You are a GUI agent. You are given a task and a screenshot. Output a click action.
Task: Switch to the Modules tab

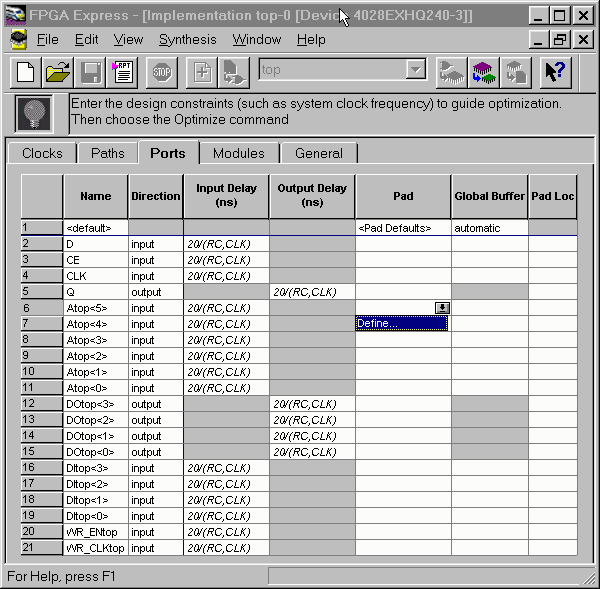pos(239,153)
